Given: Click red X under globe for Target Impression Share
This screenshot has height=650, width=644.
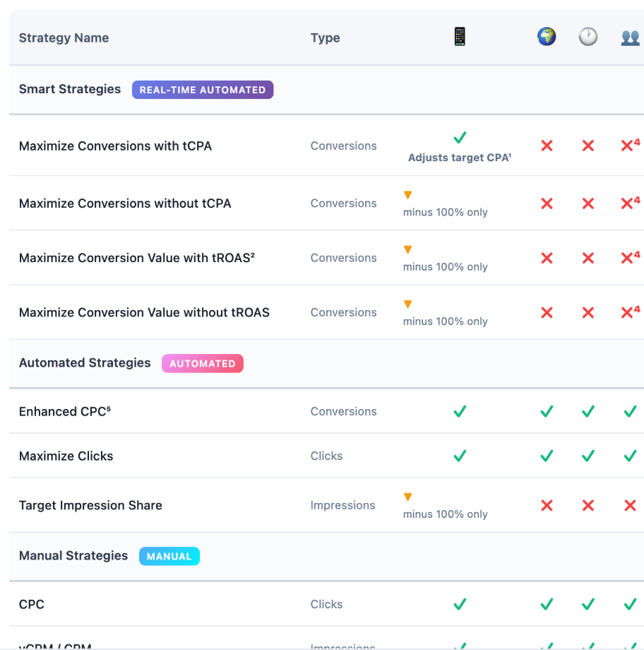Looking at the screenshot, I should click(x=547, y=505).
